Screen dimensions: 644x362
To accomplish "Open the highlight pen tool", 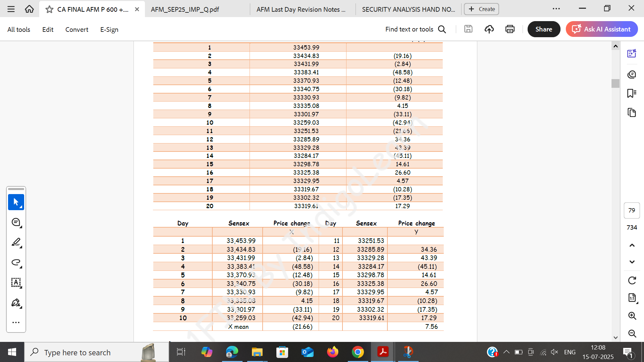I will (16, 242).
